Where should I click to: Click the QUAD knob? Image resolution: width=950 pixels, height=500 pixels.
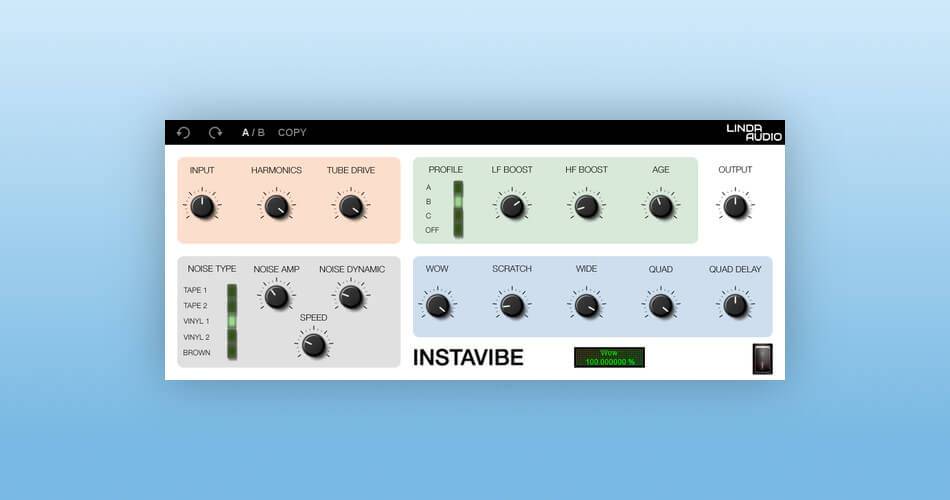(660, 306)
